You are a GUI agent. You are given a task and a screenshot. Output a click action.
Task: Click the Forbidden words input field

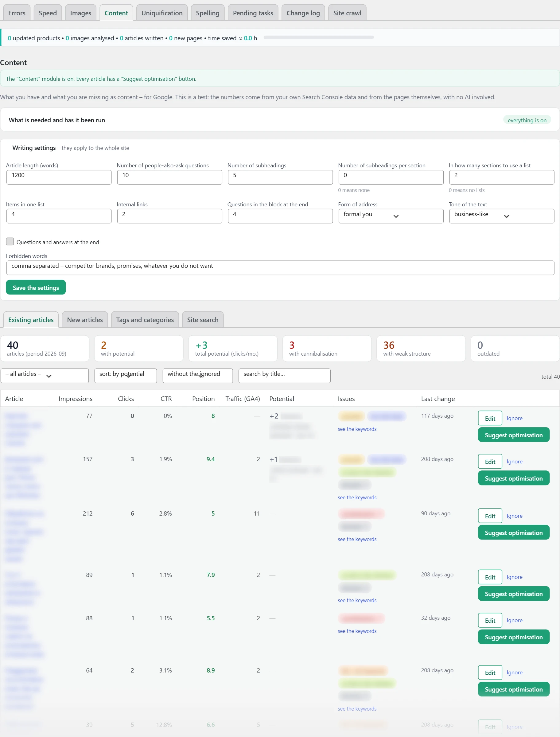click(x=280, y=268)
